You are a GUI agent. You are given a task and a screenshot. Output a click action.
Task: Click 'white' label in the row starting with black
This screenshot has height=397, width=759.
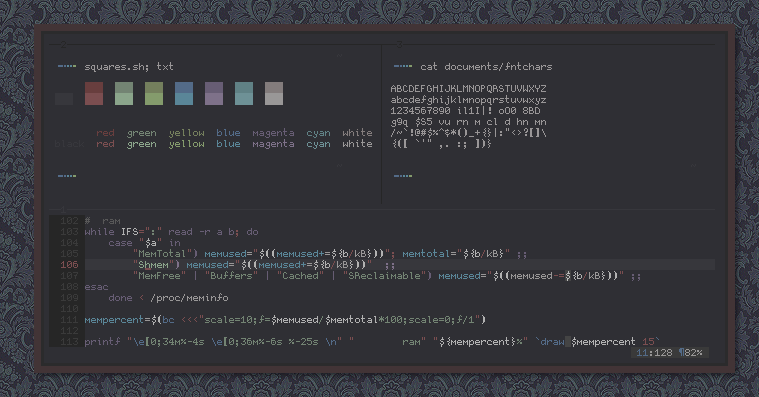click(357, 144)
